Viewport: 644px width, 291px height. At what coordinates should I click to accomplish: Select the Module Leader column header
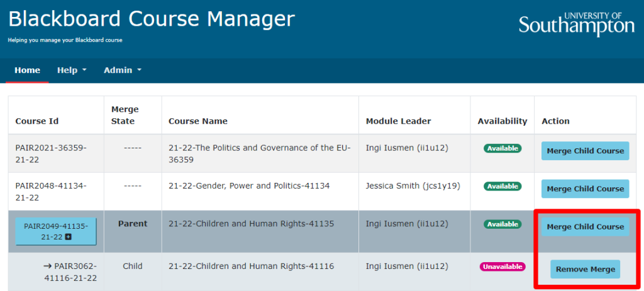click(398, 121)
